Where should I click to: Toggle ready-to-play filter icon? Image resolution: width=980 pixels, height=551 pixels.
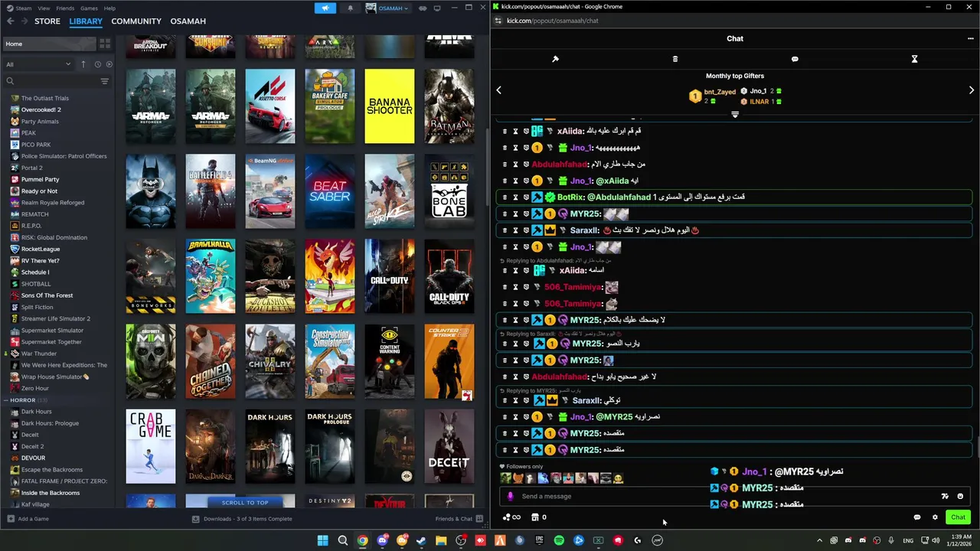pyautogui.click(x=109, y=64)
